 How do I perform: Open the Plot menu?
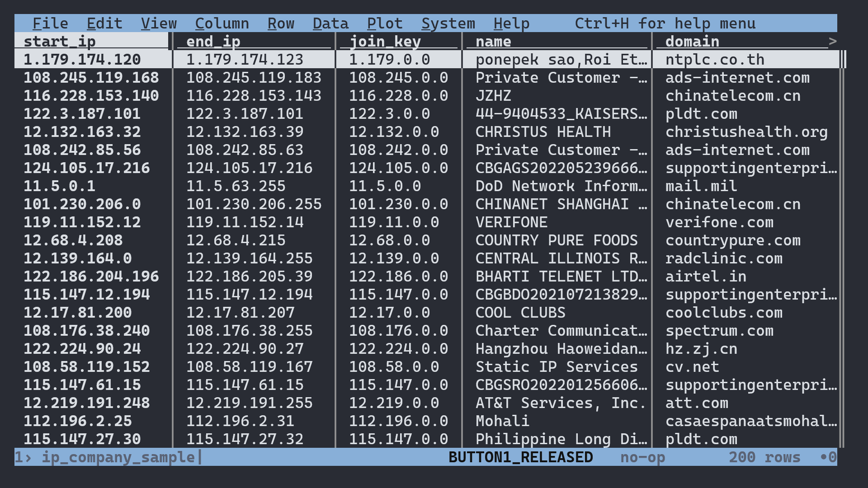385,23
